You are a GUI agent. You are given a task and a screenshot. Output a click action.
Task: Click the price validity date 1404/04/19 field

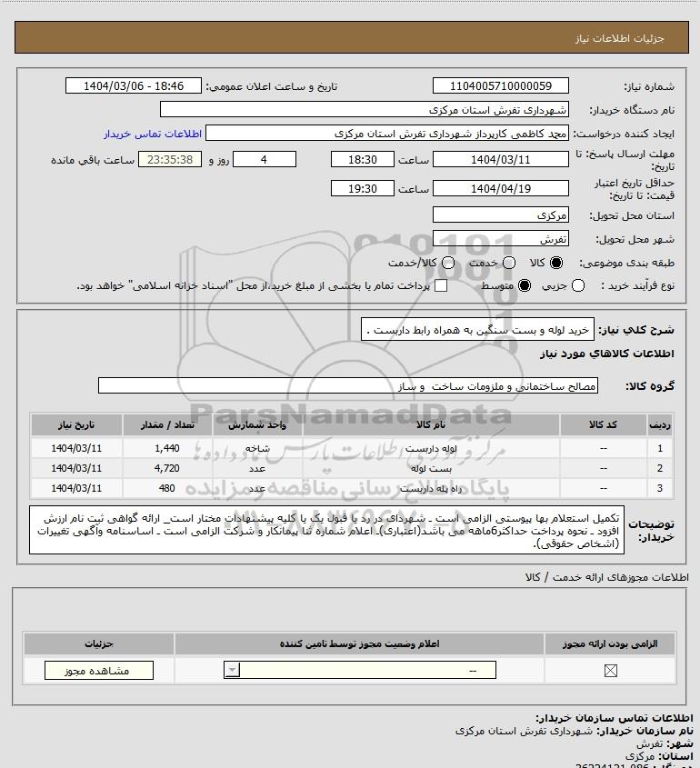(x=501, y=188)
